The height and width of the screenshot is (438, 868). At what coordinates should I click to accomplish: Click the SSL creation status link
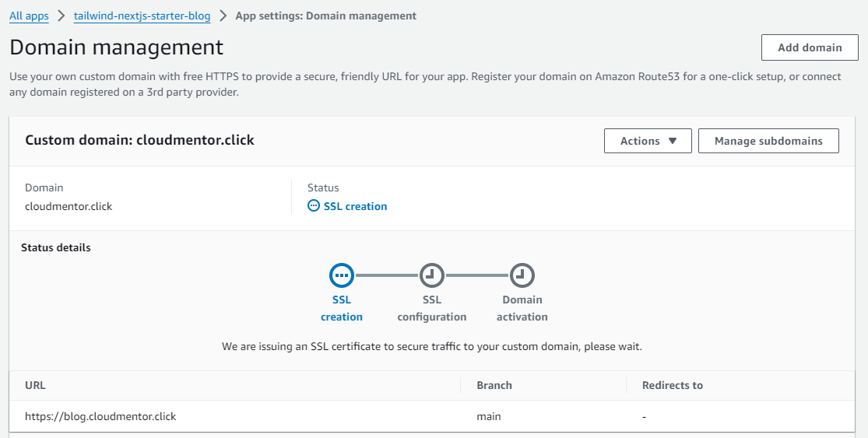[x=355, y=206]
